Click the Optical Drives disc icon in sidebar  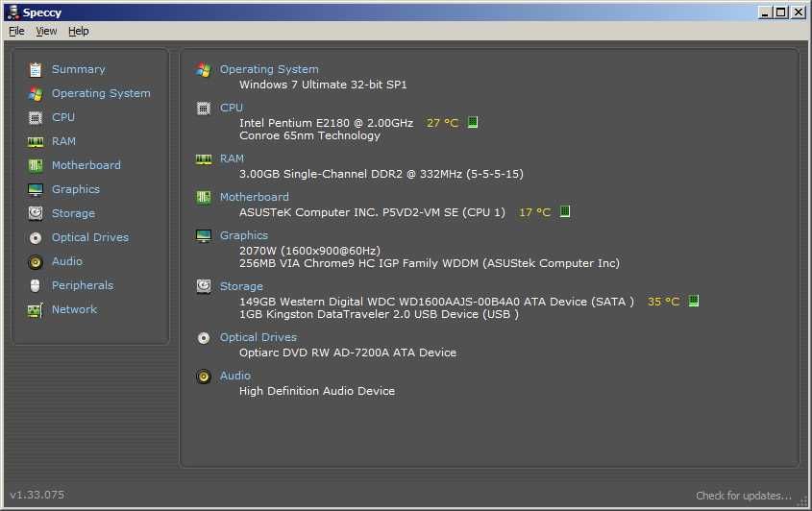click(x=36, y=237)
